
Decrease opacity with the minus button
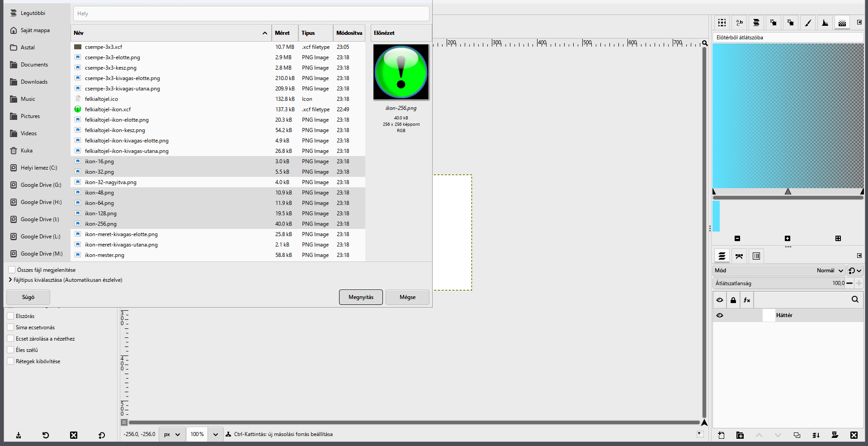(x=849, y=283)
